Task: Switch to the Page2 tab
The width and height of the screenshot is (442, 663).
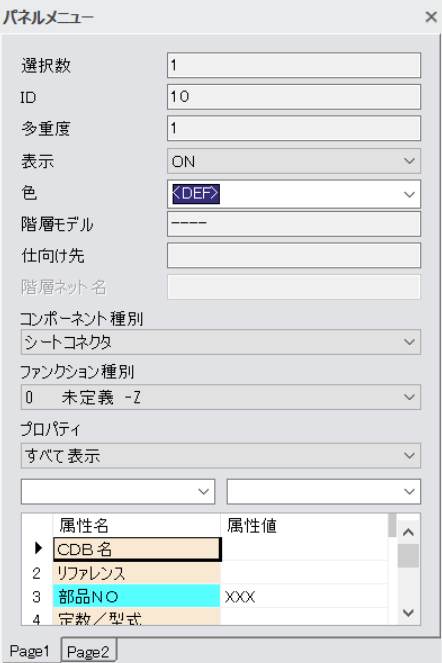Action: tap(88, 651)
